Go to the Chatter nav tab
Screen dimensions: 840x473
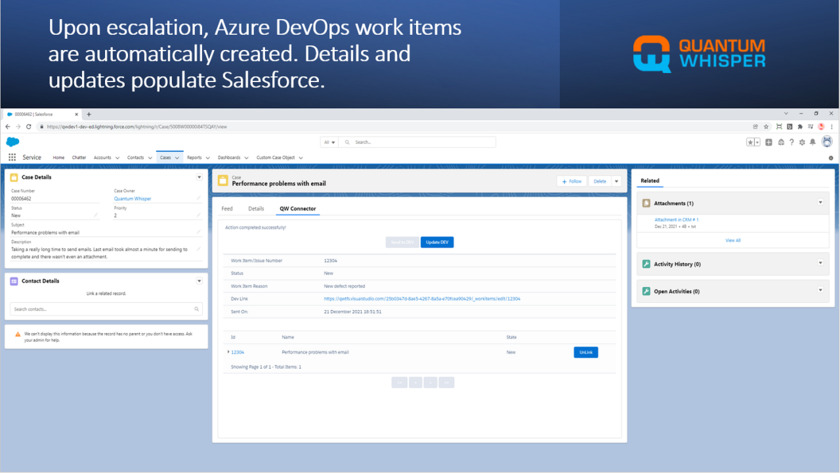(79, 157)
